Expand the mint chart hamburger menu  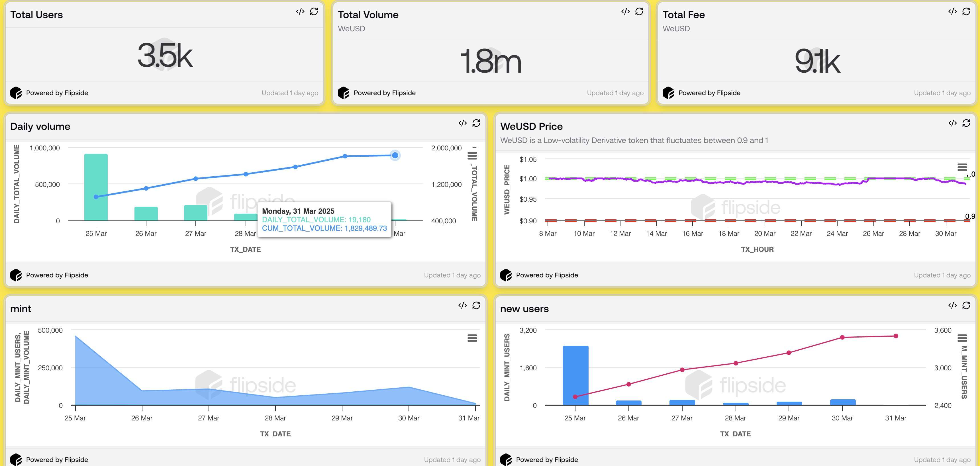[x=472, y=338]
